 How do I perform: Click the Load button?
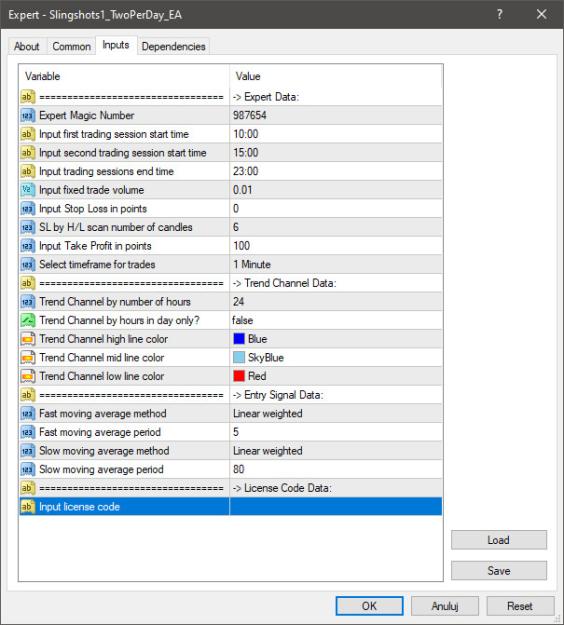point(499,540)
